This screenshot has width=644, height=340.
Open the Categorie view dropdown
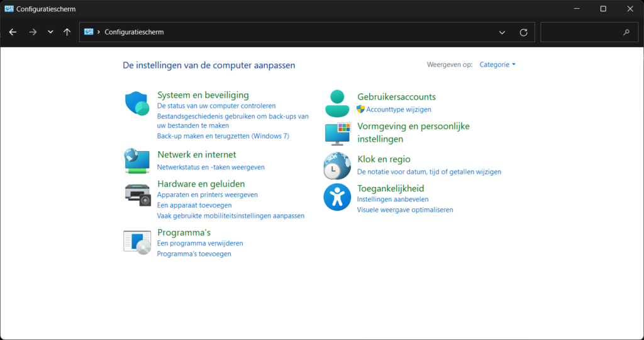click(x=497, y=65)
